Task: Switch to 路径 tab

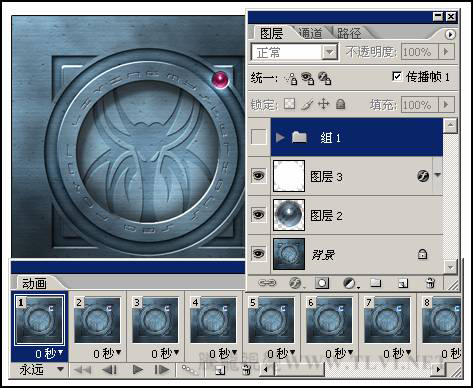Action: pyautogui.click(x=348, y=33)
